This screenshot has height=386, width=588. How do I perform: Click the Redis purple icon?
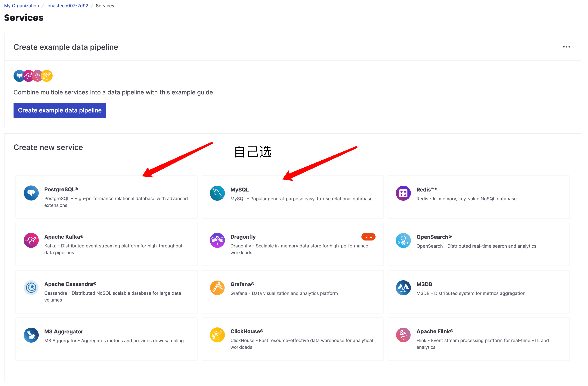403,193
